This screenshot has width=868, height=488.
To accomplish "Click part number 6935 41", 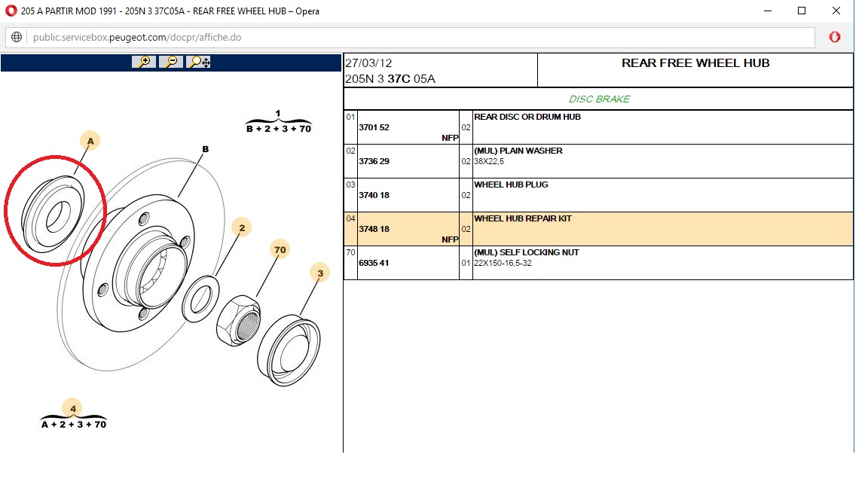I will (x=374, y=263).
